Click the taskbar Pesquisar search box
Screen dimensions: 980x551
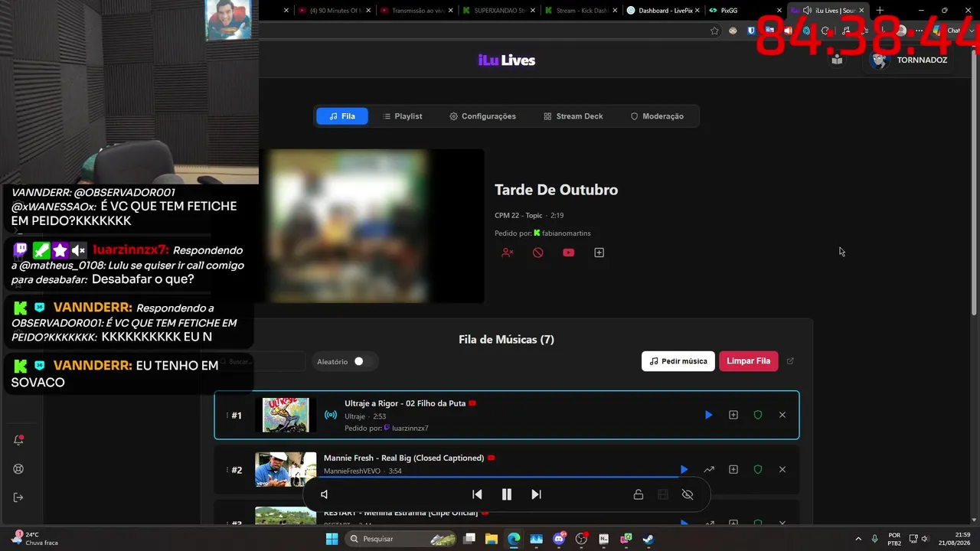402,539
